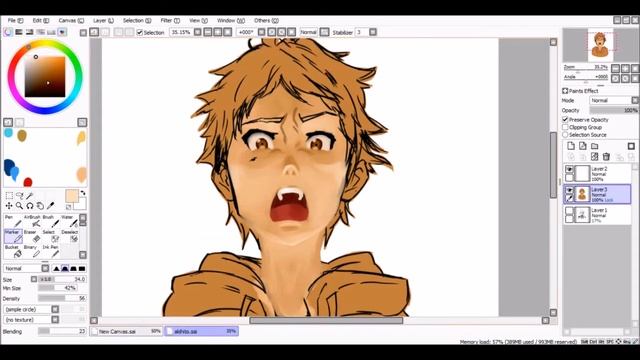Activate the Move tool

pos(9,206)
